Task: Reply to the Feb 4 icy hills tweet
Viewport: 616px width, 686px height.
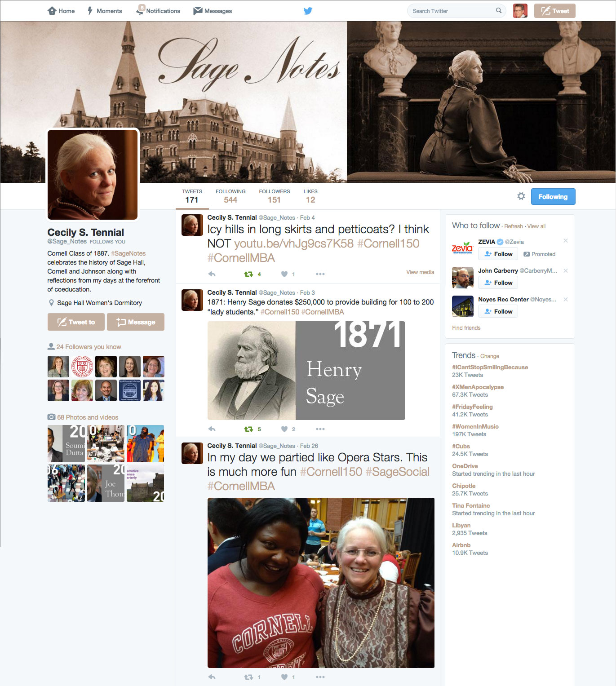Action: click(x=212, y=274)
